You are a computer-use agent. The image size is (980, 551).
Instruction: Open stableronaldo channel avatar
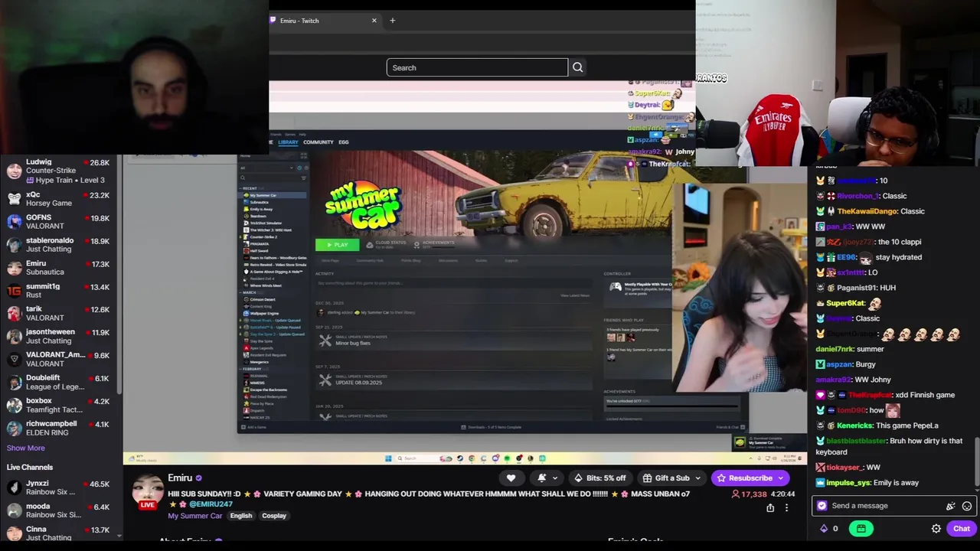point(14,245)
